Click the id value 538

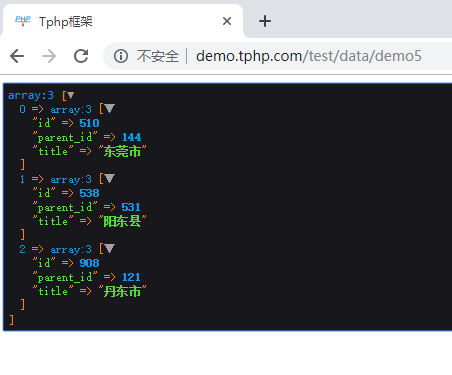(x=89, y=193)
